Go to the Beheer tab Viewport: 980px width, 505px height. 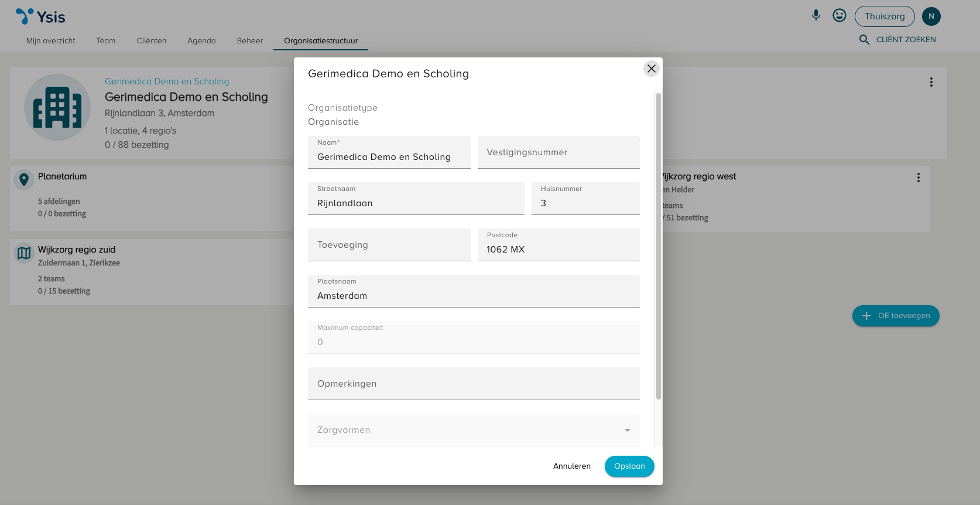click(249, 41)
